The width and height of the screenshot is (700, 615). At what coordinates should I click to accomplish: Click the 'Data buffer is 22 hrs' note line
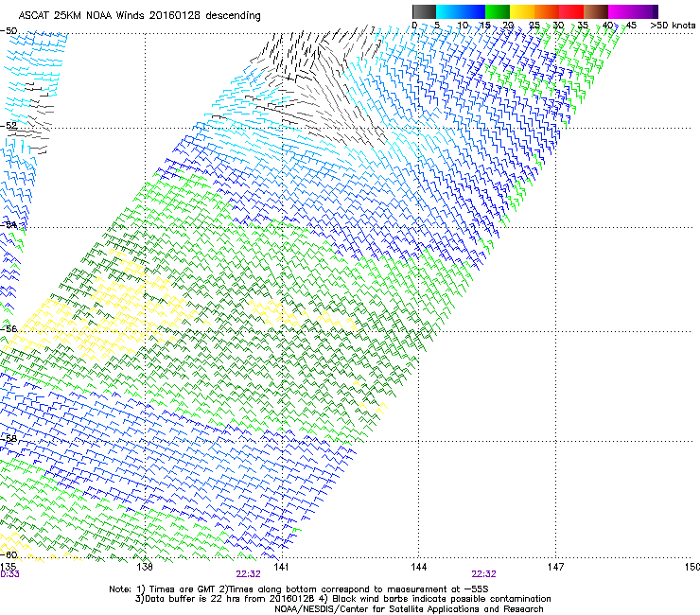(342, 599)
